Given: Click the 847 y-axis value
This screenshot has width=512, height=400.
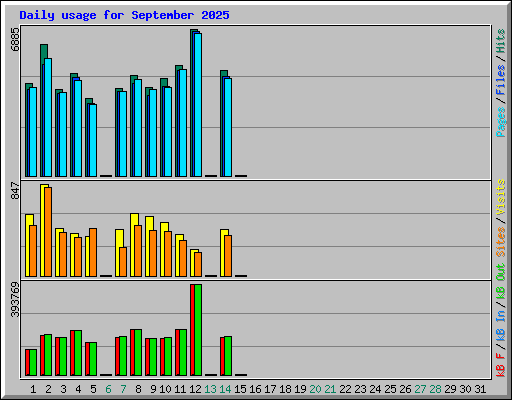Looking at the screenshot, I should (15, 190).
